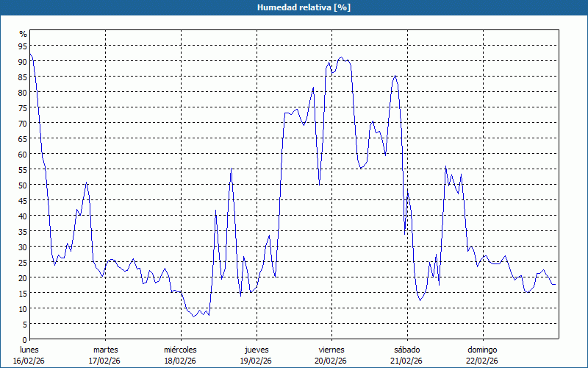Click the 75 value on the Y axis
This screenshot has width=588, height=368.
click(x=23, y=107)
